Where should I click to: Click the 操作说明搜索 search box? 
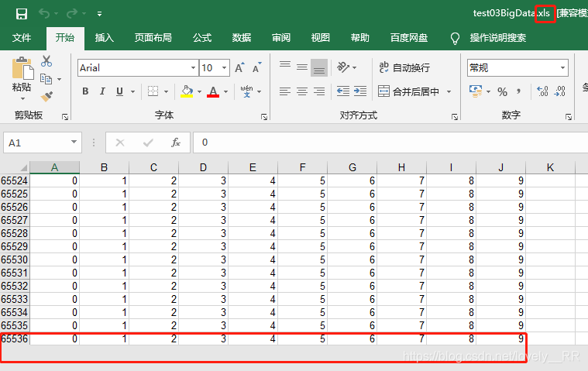[x=498, y=37]
